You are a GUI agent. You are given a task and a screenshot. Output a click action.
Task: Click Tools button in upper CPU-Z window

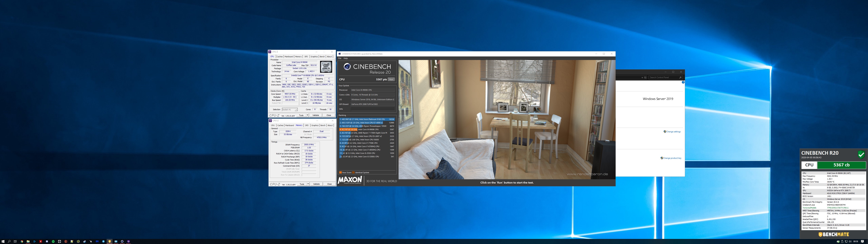pos(301,115)
